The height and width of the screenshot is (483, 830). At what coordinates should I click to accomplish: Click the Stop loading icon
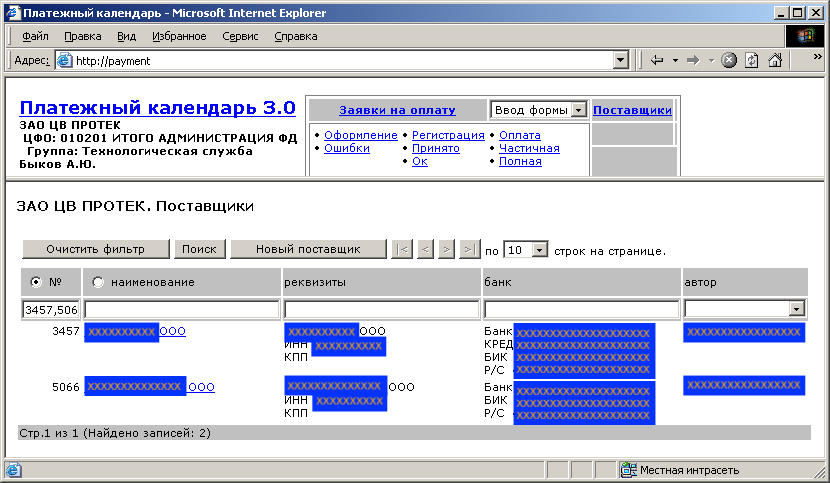click(729, 60)
